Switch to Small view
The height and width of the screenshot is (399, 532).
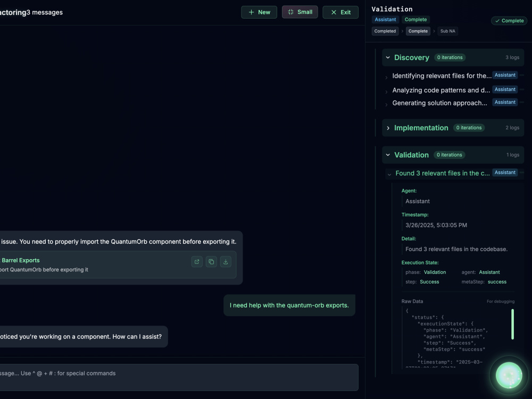[x=300, y=12]
